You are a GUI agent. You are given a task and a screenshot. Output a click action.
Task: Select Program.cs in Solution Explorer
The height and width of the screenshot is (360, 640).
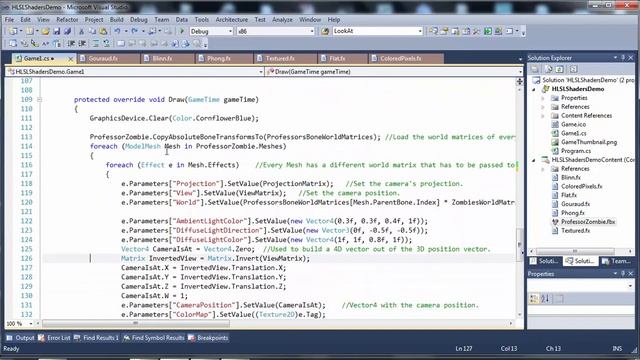[x=576, y=151]
